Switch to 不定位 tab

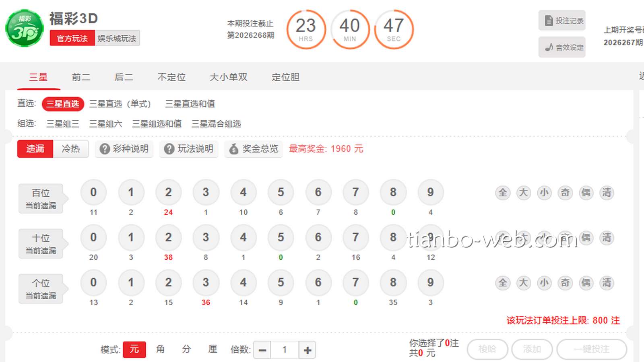pos(171,77)
